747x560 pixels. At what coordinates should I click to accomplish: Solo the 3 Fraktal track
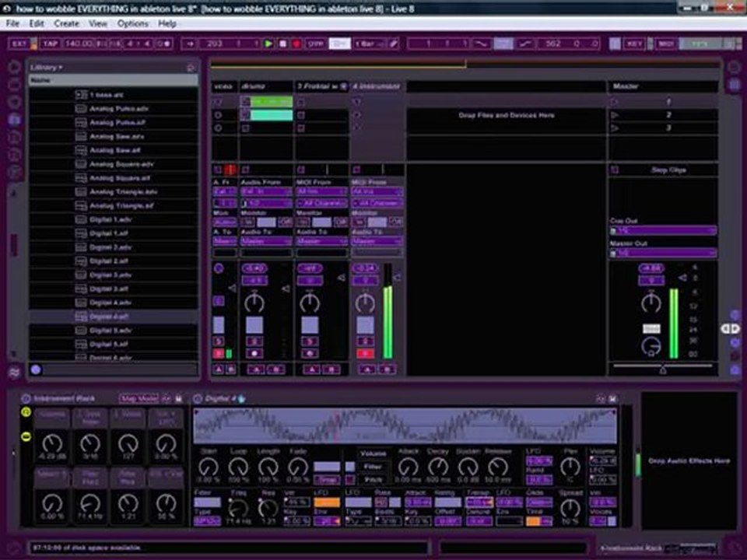coord(310,341)
